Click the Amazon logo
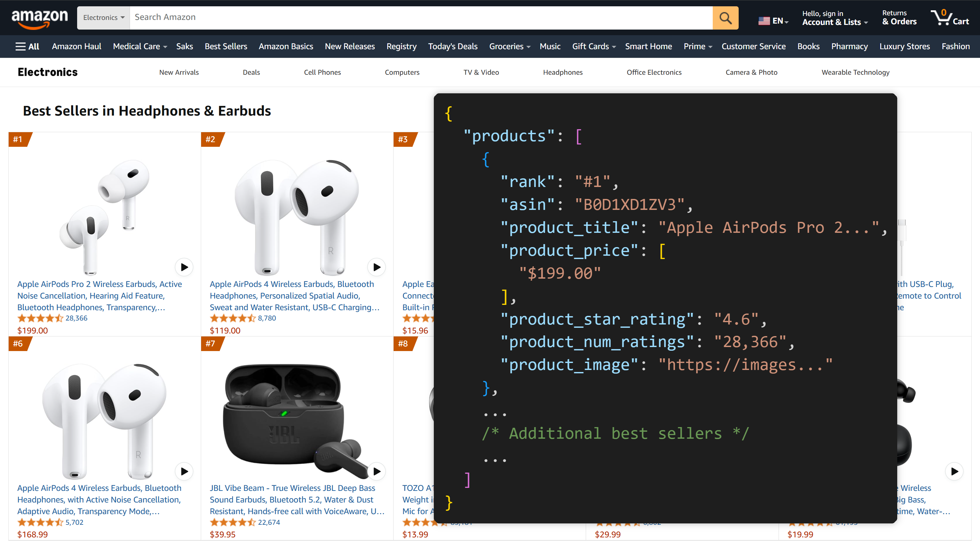This screenshot has width=980, height=547. [x=40, y=17]
